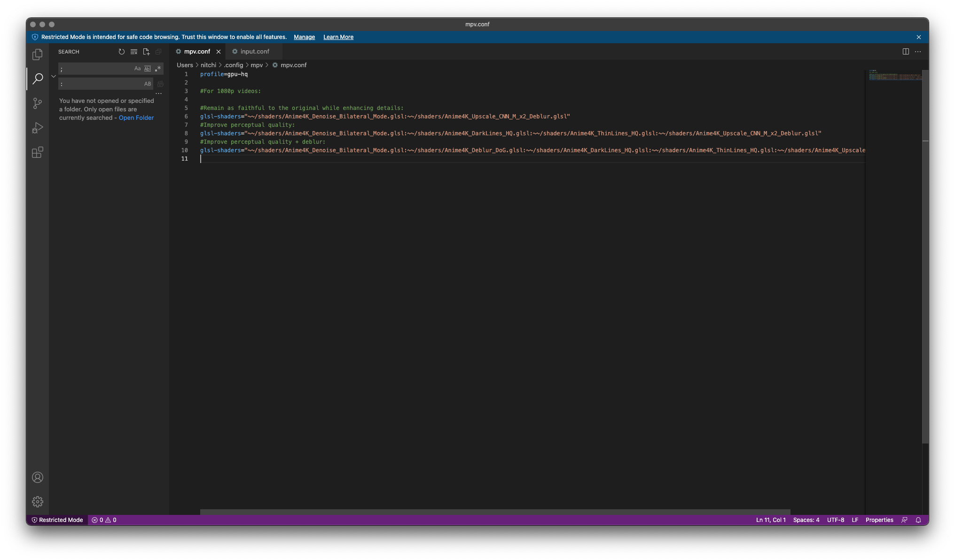Open the Accounts icon in activity bar
The width and height of the screenshot is (955, 560).
(37, 477)
